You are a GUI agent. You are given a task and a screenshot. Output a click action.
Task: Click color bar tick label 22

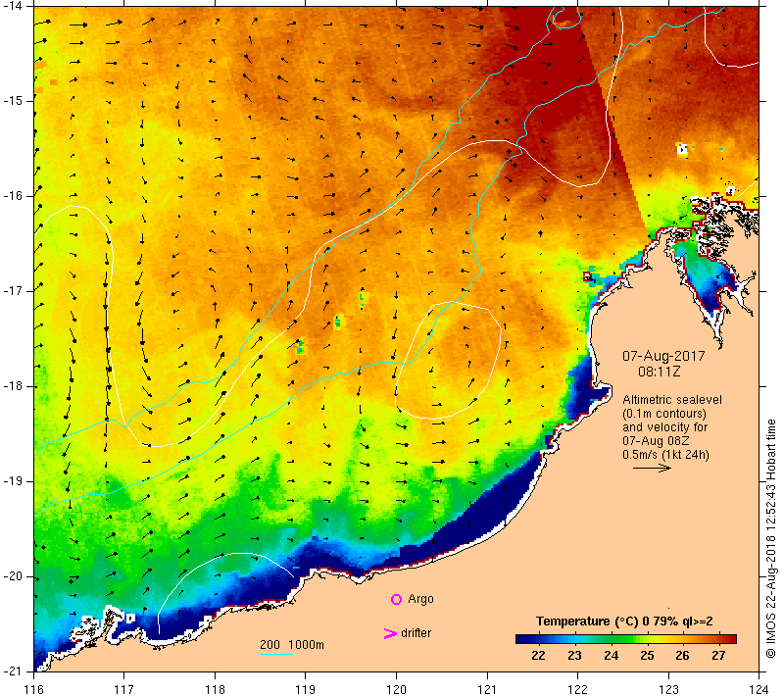538,656
